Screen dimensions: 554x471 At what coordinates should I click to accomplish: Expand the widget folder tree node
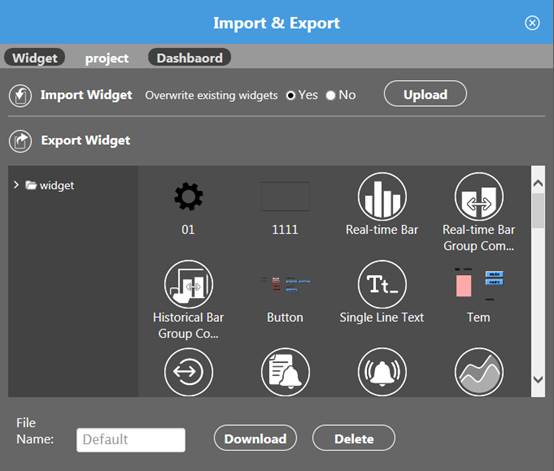pyautogui.click(x=16, y=185)
